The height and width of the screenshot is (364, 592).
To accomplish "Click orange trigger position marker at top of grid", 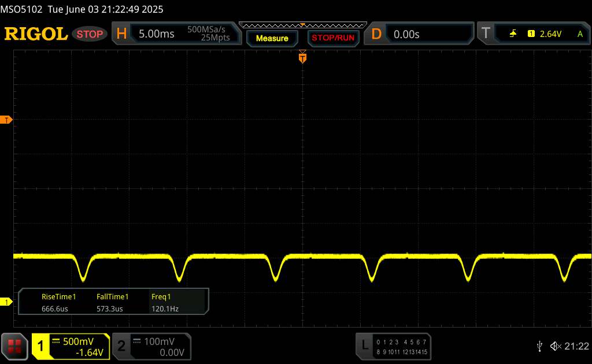I will [302, 57].
